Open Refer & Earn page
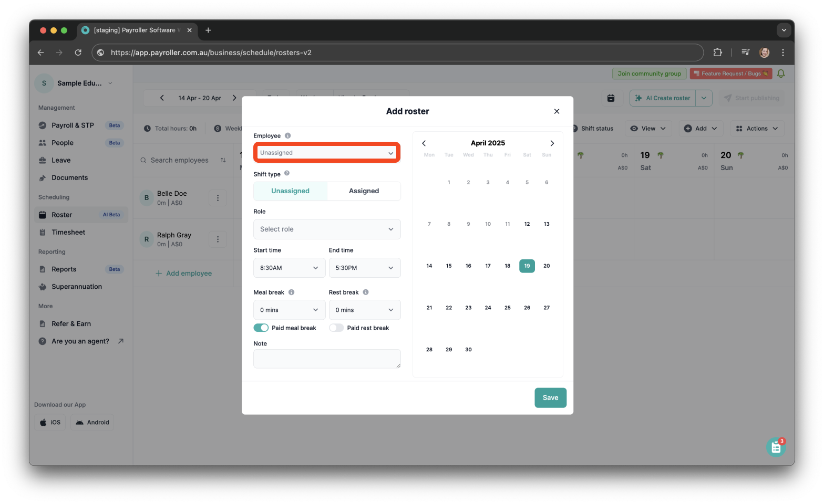824x504 pixels. tap(81, 324)
